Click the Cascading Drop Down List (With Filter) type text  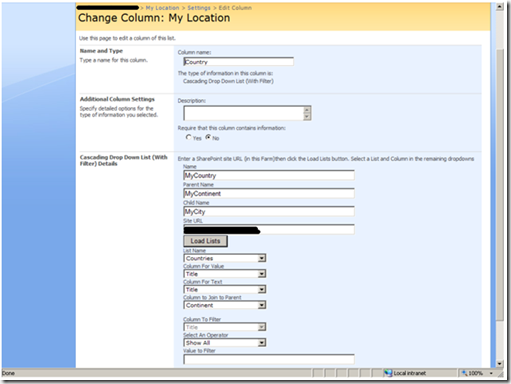(228, 81)
